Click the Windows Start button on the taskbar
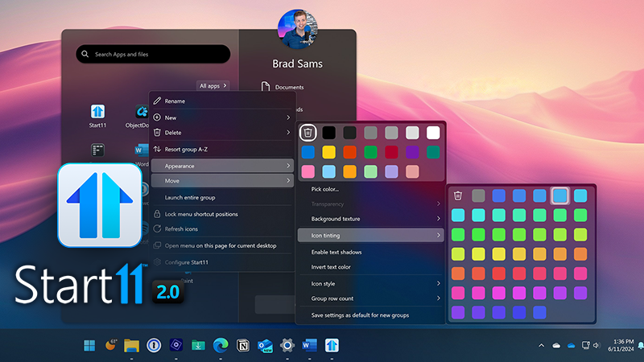Screen dimensions: 644x362 coord(89,346)
